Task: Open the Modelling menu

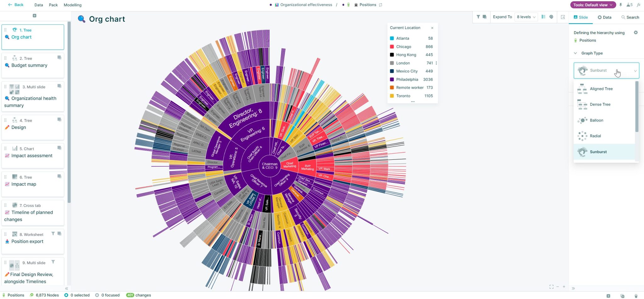Action: 72,5
